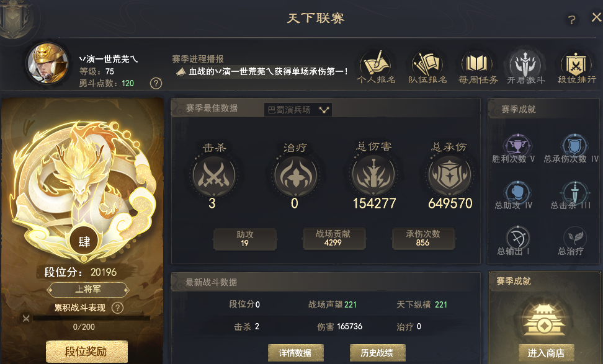
Task: Click the help icon next to 累积战斗表现
Action: (117, 308)
